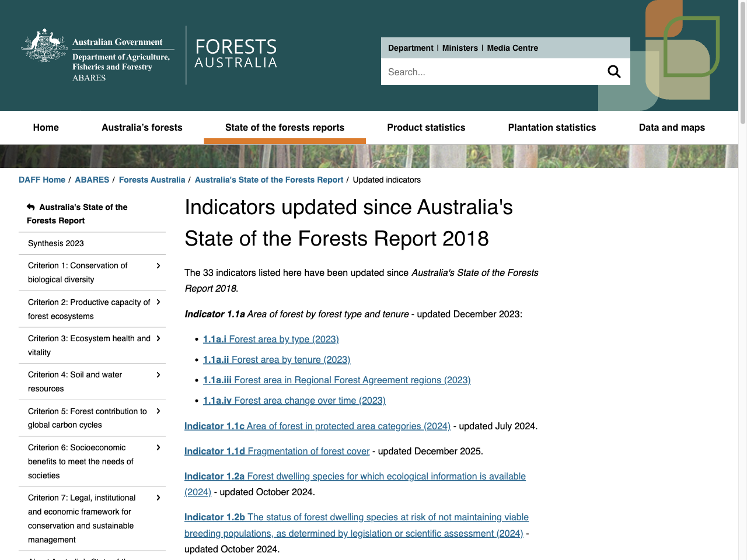Click inside the Search input field
The image size is (747, 560).
490,72
